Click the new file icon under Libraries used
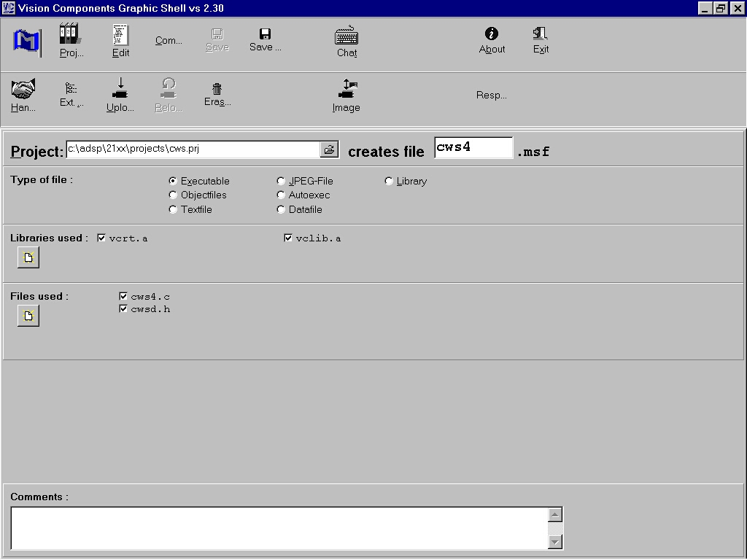The image size is (747, 560). (28, 257)
